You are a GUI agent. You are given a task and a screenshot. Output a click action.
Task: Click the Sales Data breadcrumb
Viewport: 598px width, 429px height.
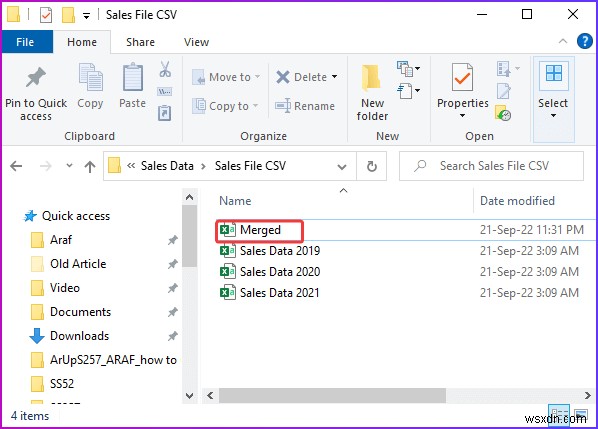167,166
